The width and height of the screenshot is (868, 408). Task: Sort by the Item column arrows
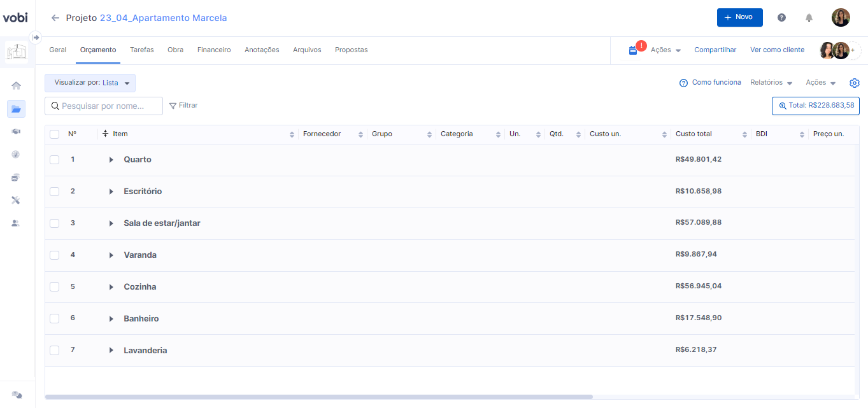(292, 134)
